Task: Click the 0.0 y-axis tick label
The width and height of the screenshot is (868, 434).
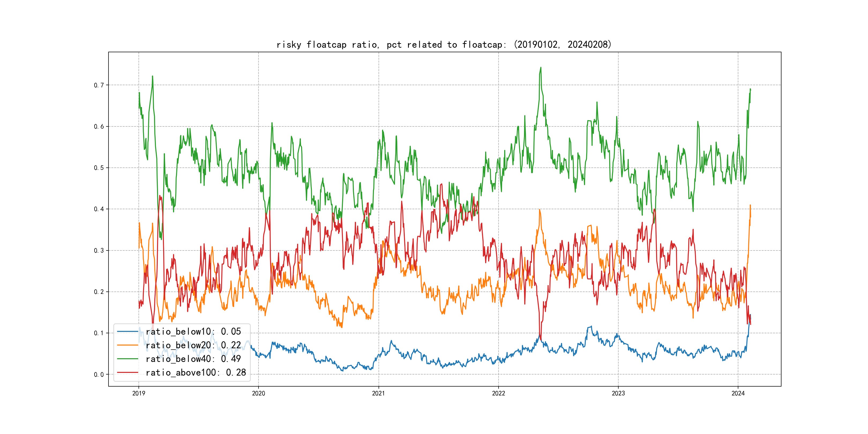Action: click(99, 375)
